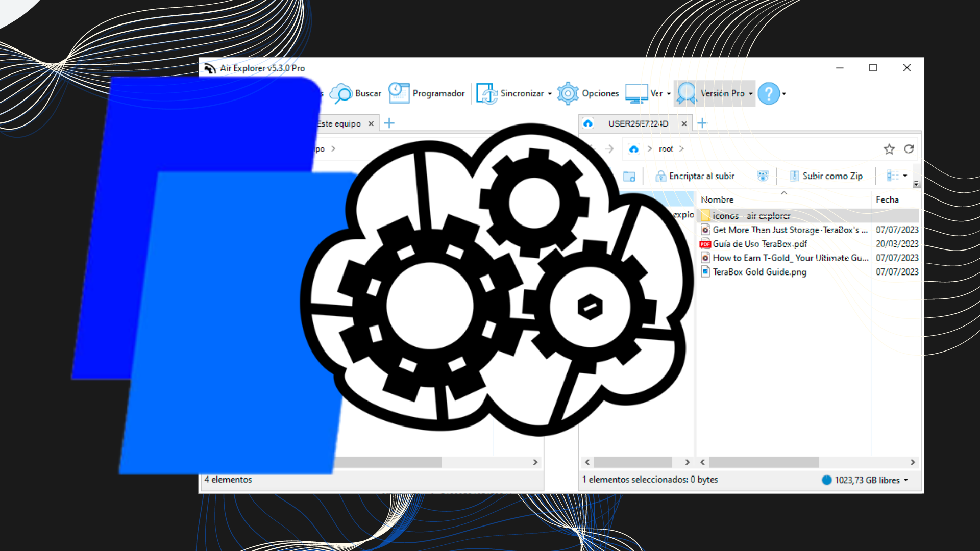The height and width of the screenshot is (551, 980).
Task: Click the view layout icon
Action: pyautogui.click(x=892, y=176)
